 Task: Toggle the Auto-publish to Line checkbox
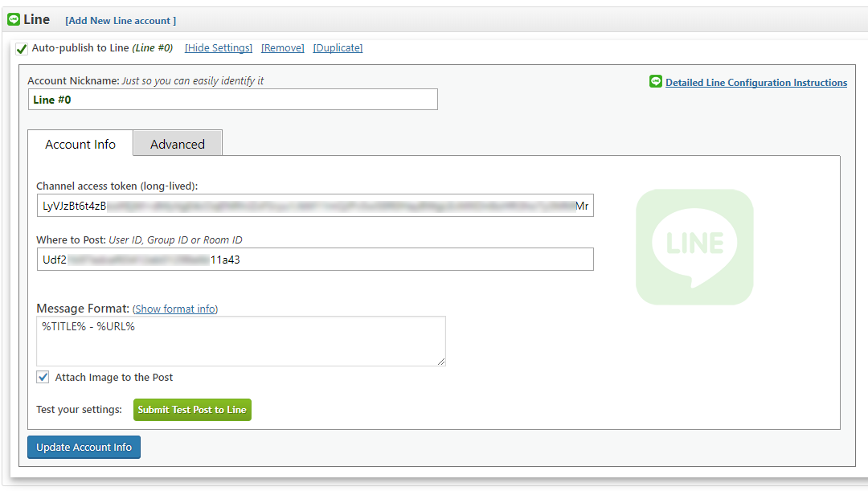click(22, 49)
